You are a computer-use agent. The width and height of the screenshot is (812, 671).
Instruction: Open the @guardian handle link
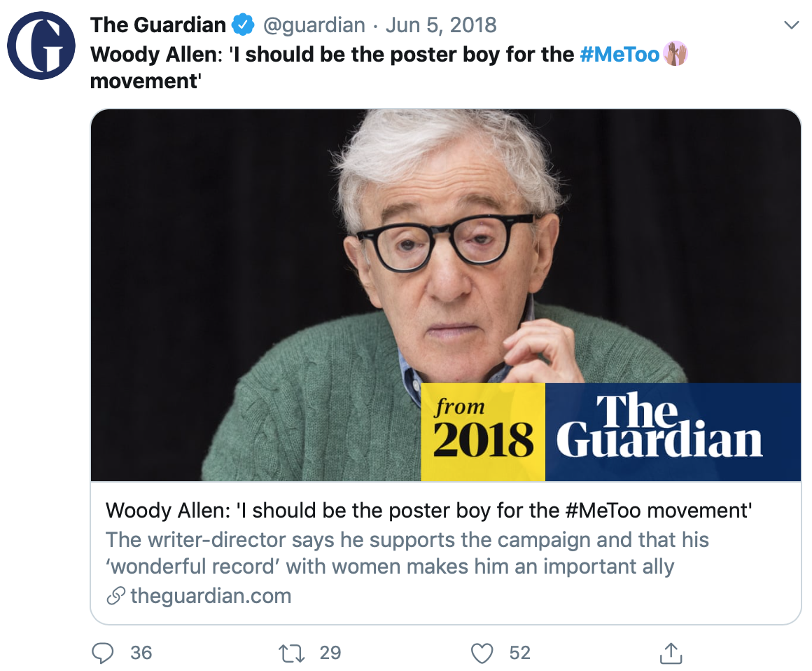coord(314,25)
